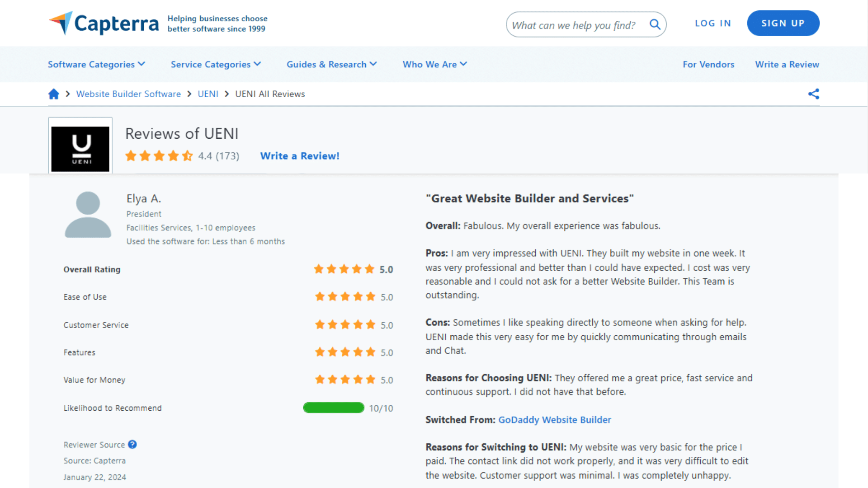Click the home breadcrumb icon
The height and width of the screenshot is (488, 868).
coord(54,94)
